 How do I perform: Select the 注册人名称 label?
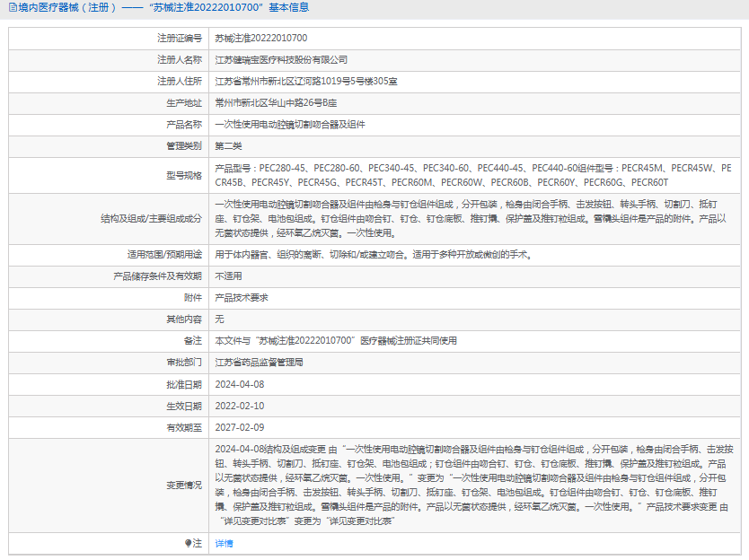[x=180, y=59]
